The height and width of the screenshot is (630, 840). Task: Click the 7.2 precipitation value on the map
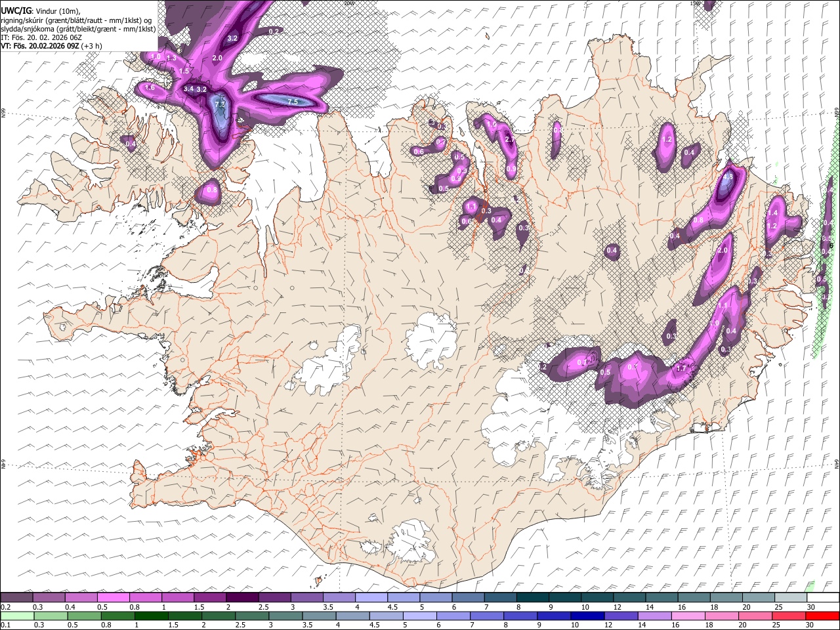pos(220,104)
